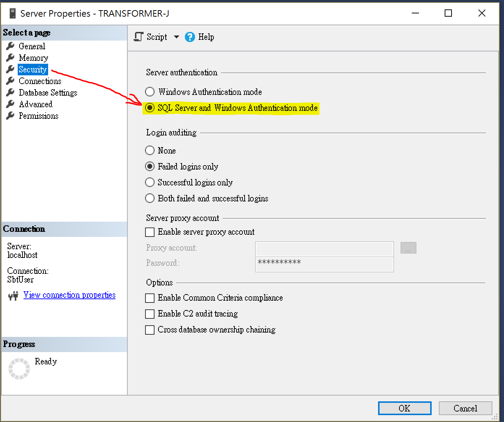Open the Advanced page

coord(35,104)
